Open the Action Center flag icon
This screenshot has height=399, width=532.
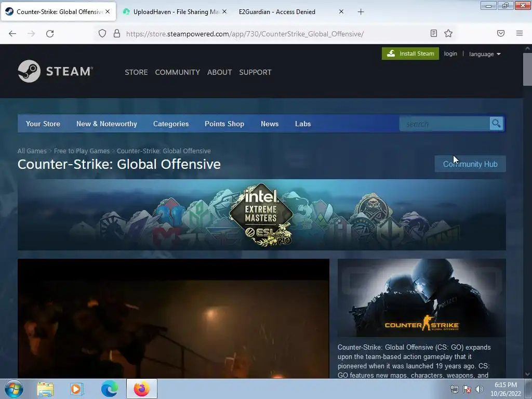[467, 389]
